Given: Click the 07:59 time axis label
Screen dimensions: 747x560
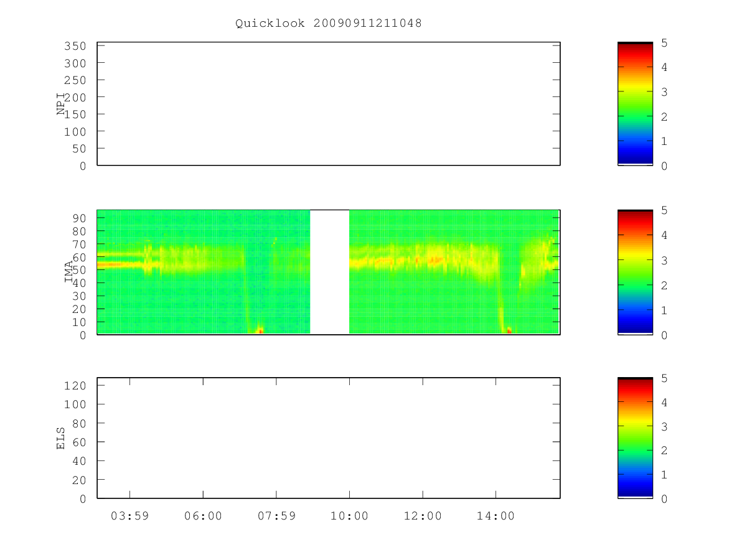Looking at the screenshot, I should click(x=276, y=516).
